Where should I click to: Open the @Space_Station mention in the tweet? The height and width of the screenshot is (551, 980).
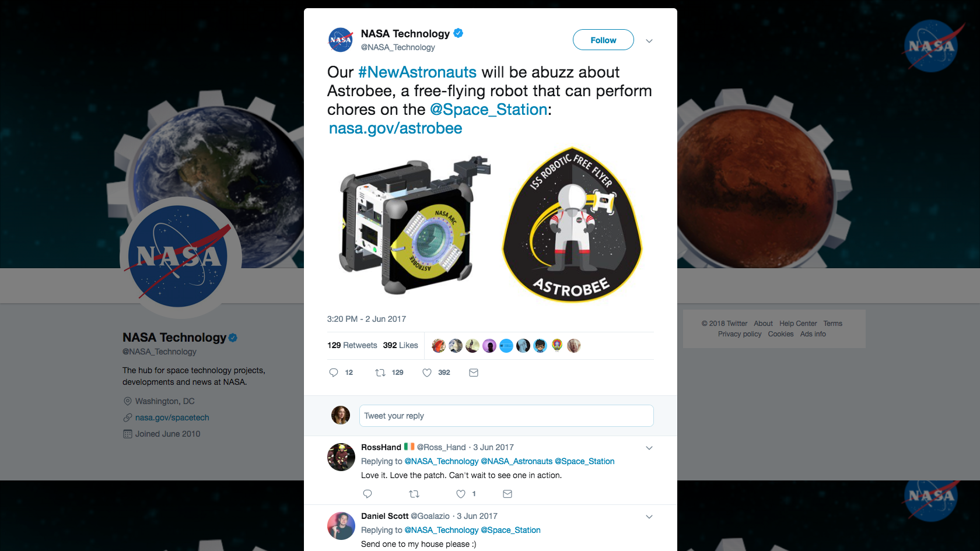[x=489, y=110]
